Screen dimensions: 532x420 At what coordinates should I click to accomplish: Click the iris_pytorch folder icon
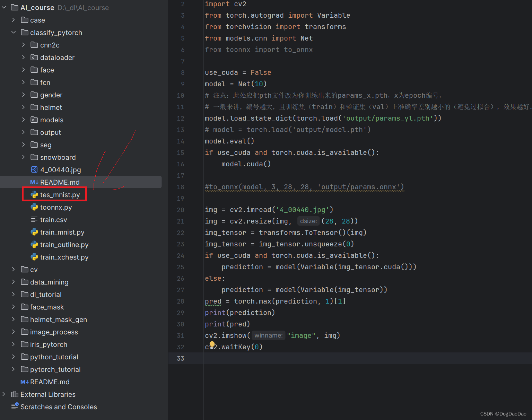24,344
